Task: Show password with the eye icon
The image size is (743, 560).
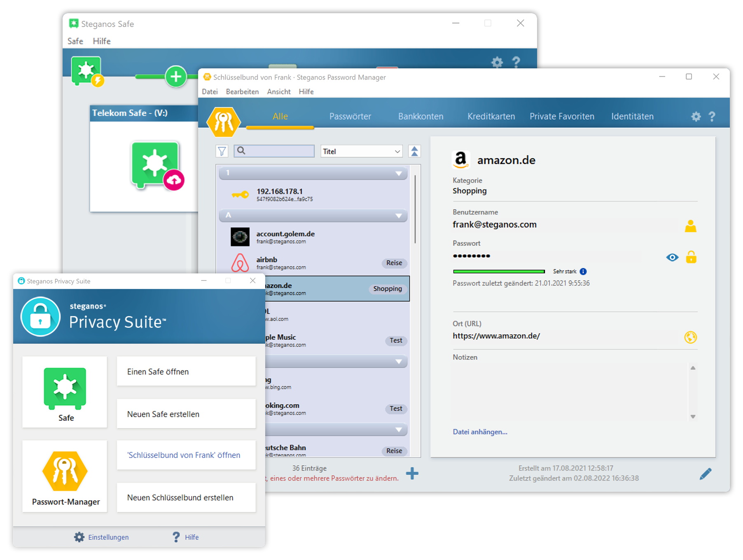Action: 672,257
